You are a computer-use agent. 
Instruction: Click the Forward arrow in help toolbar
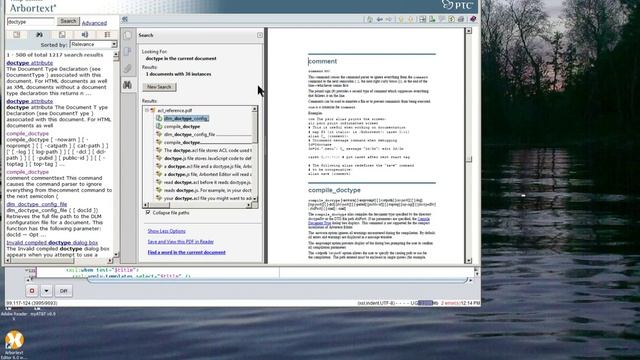click(389, 19)
